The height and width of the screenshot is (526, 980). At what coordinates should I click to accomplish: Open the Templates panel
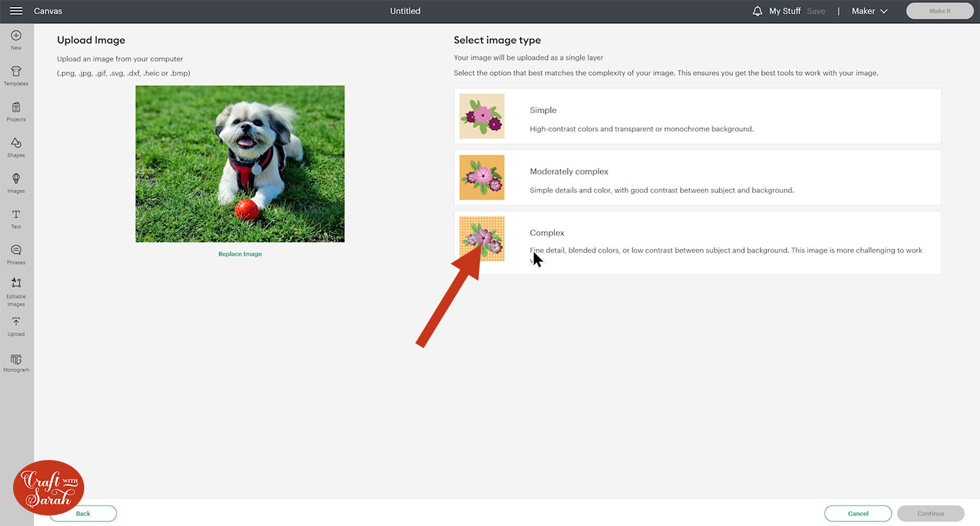[16, 76]
